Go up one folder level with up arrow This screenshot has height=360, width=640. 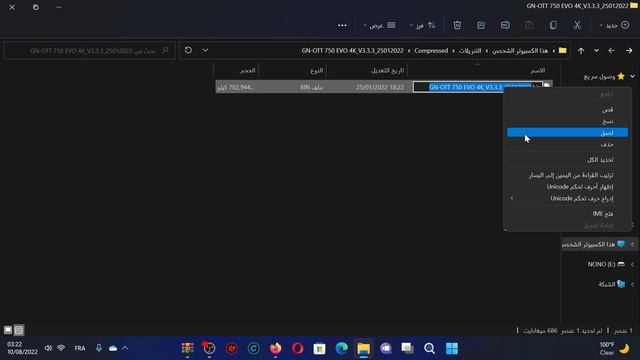pyautogui.click(x=581, y=51)
